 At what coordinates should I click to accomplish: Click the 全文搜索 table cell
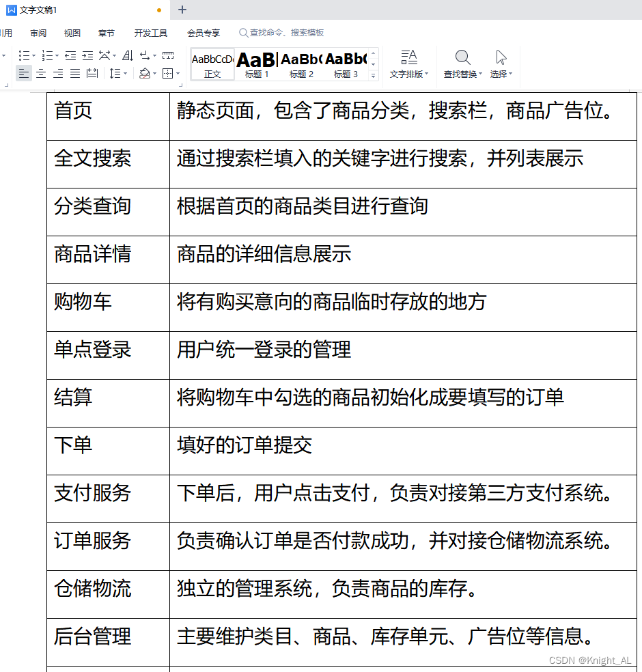(108, 164)
